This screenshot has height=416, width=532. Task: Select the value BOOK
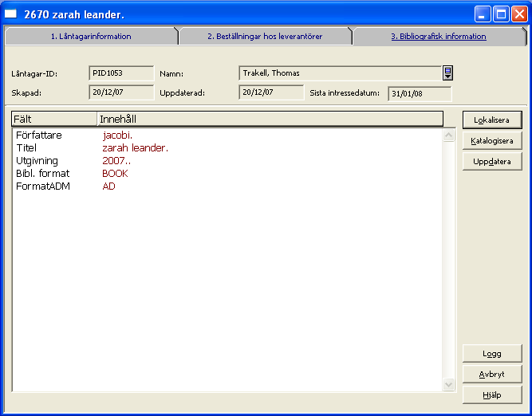[115, 174]
